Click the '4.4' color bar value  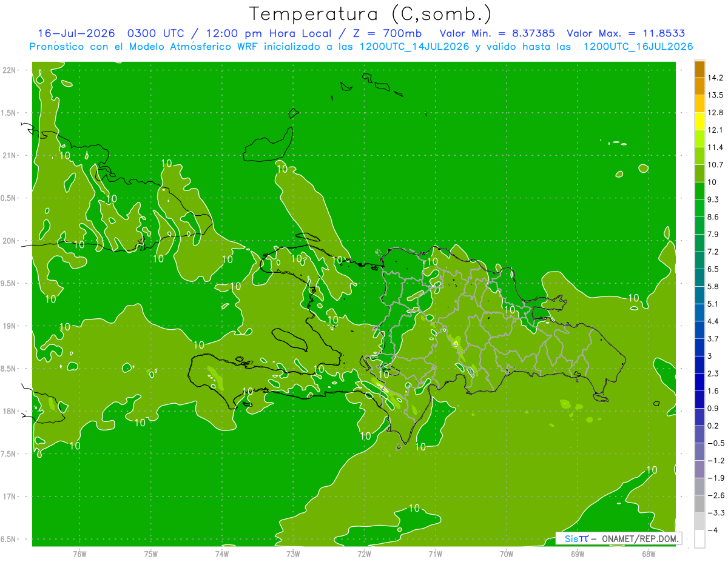point(713,321)
